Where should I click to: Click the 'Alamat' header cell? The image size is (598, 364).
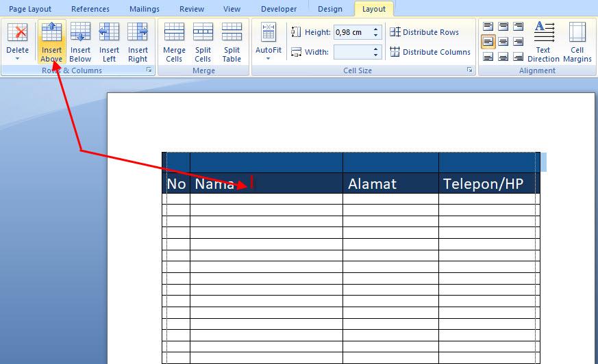390,183
